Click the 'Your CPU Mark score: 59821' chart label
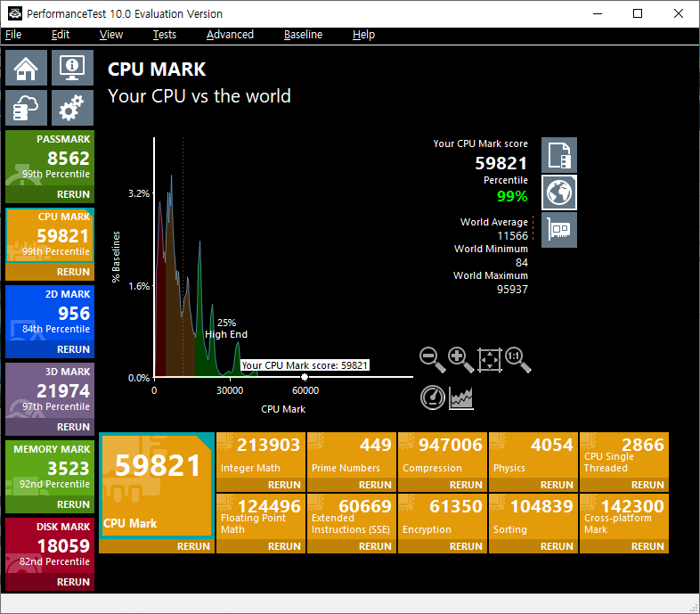The width and height of the screenshot is (700, 614). (x=305, y=365)
